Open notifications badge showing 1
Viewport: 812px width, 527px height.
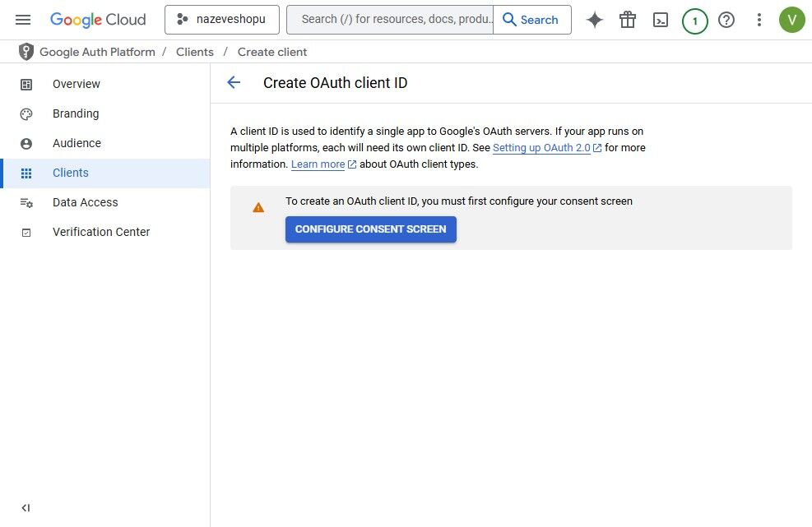point(694,21)
